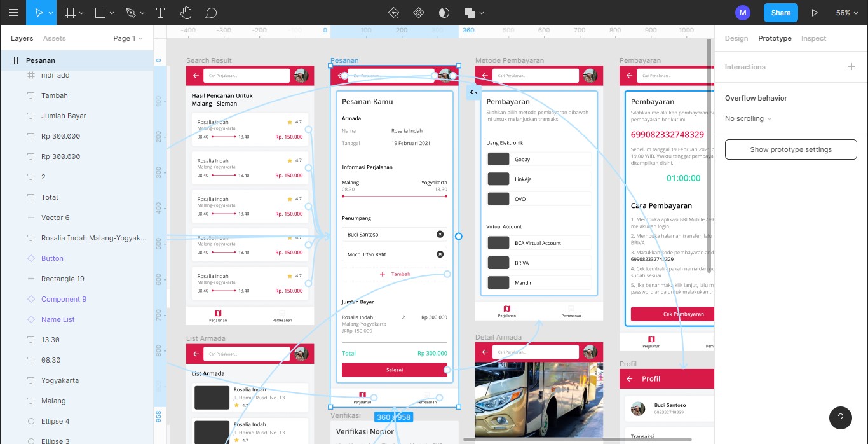The height and width of the screenshot is (444, 868).
Task: Switch to the Assets tab
Action: (54, 38)
